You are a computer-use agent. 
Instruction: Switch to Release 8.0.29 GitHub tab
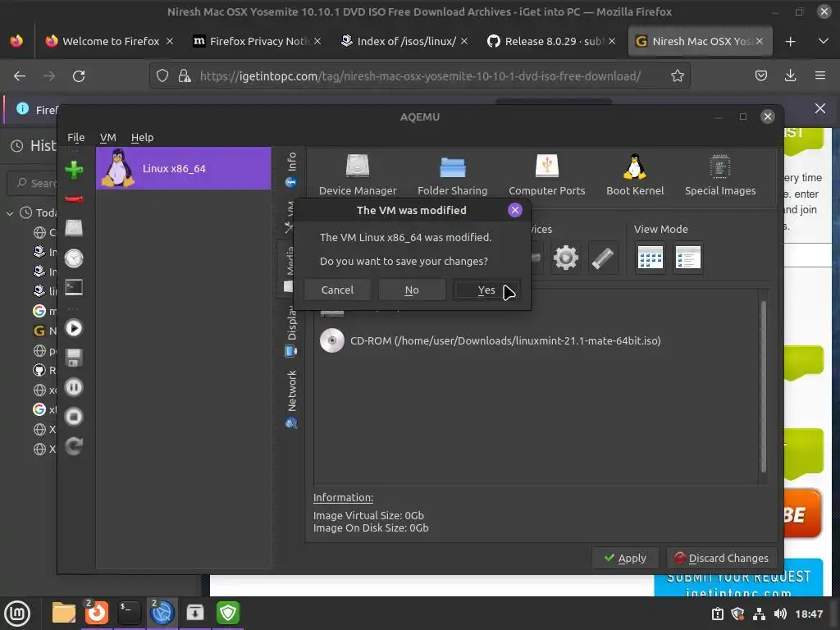552,41
